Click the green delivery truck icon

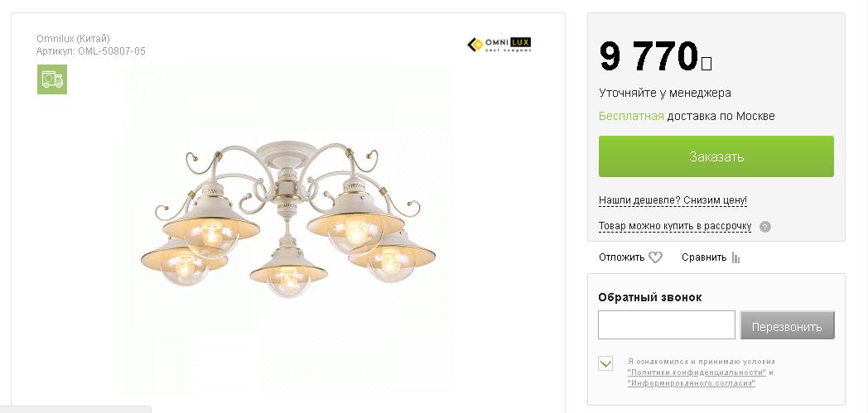click(x=51, y=79)
